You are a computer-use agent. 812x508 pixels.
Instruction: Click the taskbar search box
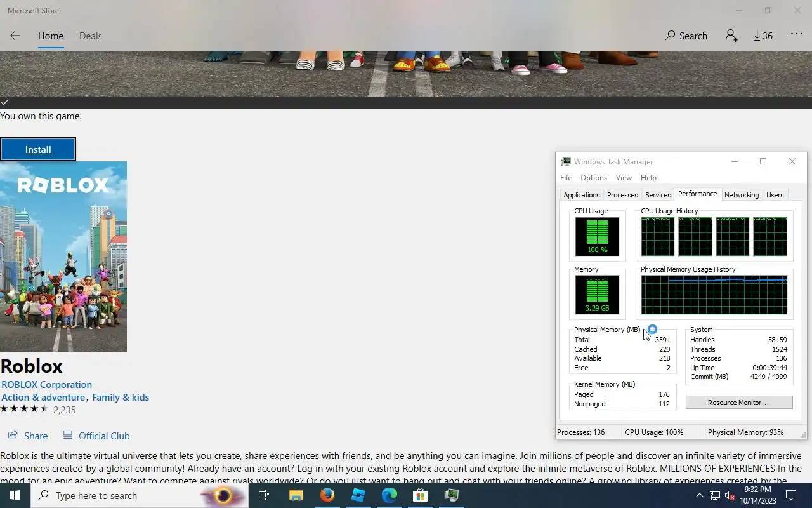139,495
